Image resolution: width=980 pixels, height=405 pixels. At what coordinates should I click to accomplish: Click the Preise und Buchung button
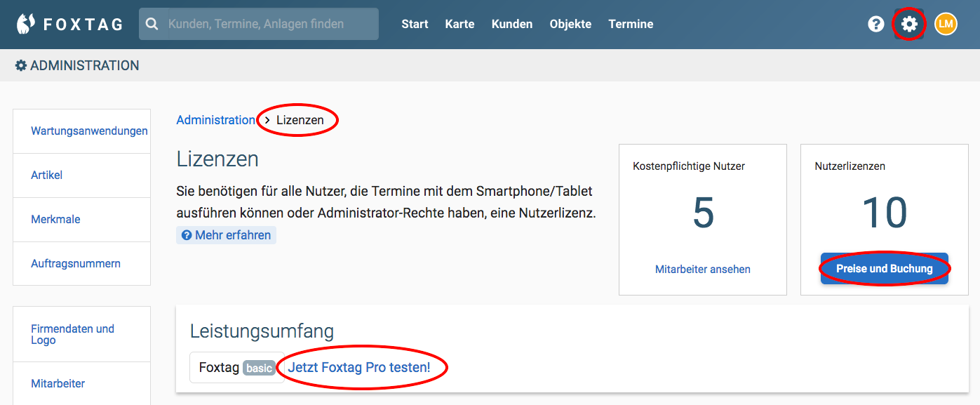pyautogui.click(x=885, y=269)
